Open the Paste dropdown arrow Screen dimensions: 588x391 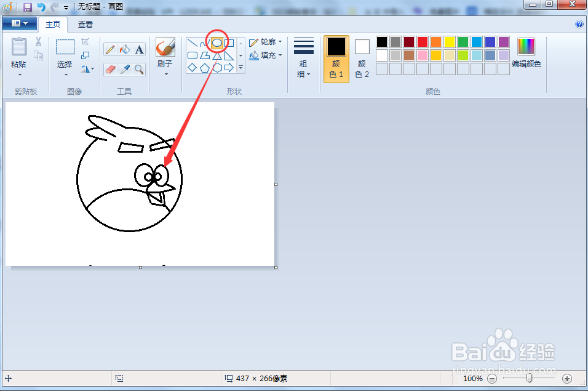click(x=20, y=75)
